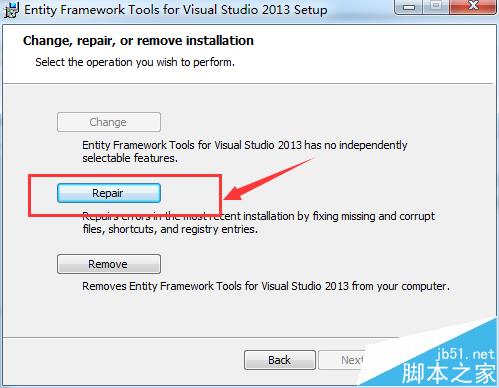Click the Entity Framework Tools title bar text
Image resolution: width=499 pixels, height=388 pixels.
point(176,10)
